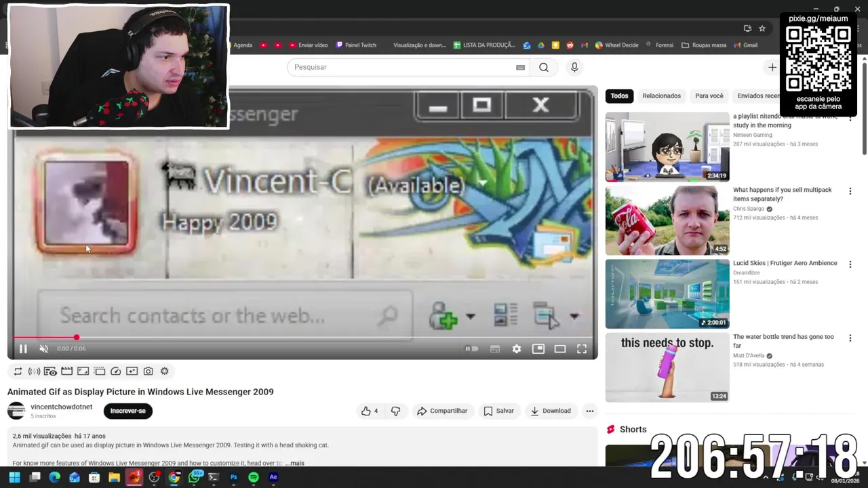The width and height of the screenshot is (868, 488).
Task: Select the Para você filter chip
Action: (709, 96)
